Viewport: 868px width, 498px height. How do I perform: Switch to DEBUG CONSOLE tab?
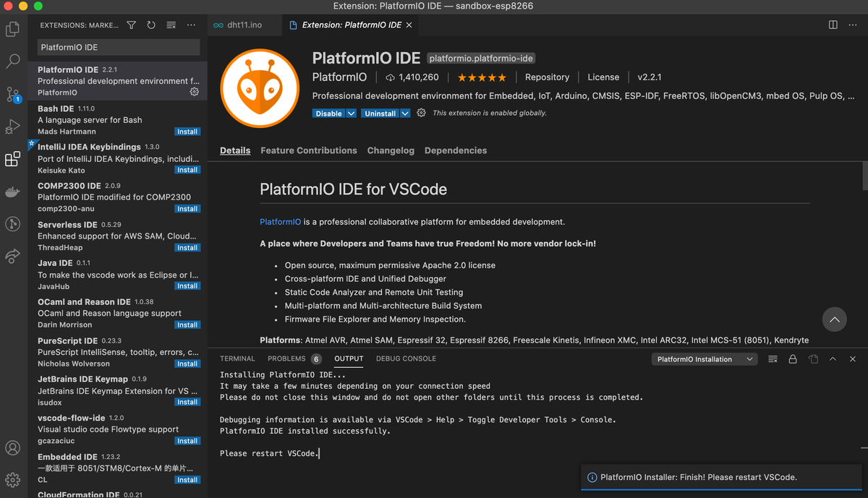coord(406,359)
